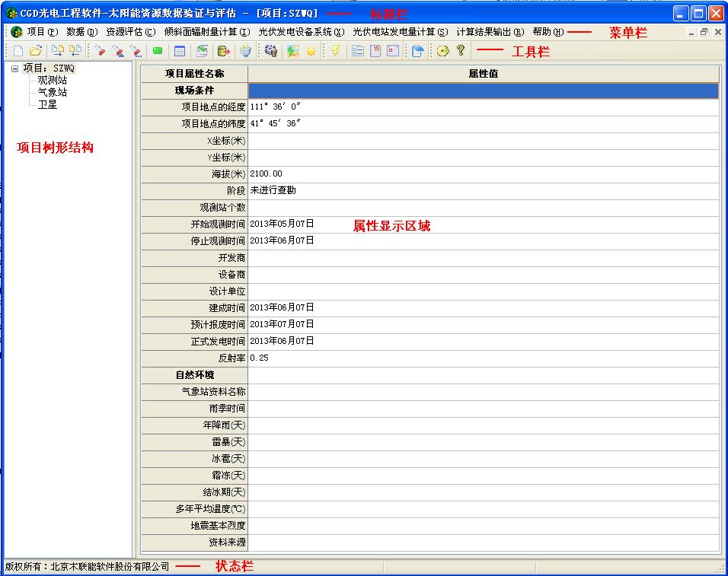728x576 pixels.
Task: Collapse the 项目: SZWQ tree node
Action: click(15, 68)
